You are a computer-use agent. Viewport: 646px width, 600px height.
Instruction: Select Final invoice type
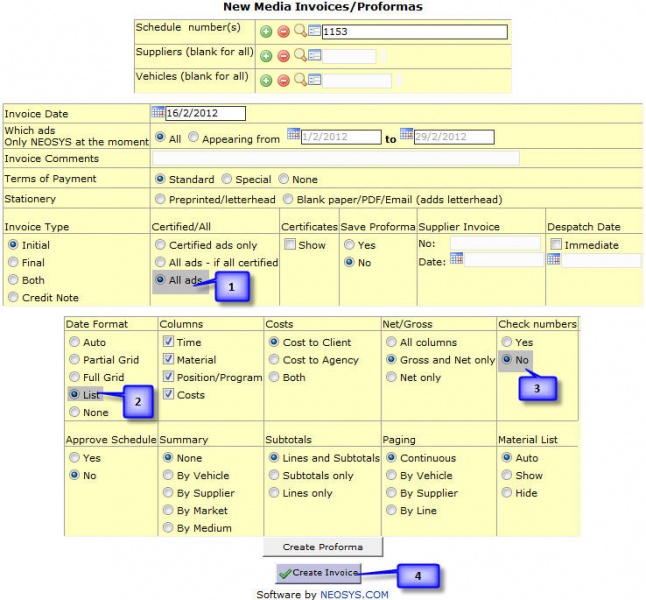click(x=13, y=262)
